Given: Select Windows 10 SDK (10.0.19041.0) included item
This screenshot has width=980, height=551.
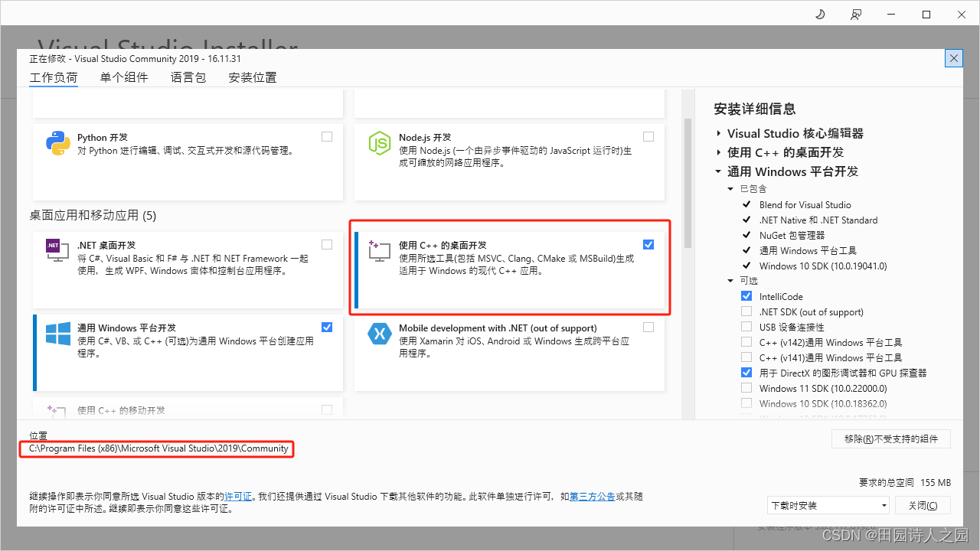Looking at the screenshot, I should (823, 266).
